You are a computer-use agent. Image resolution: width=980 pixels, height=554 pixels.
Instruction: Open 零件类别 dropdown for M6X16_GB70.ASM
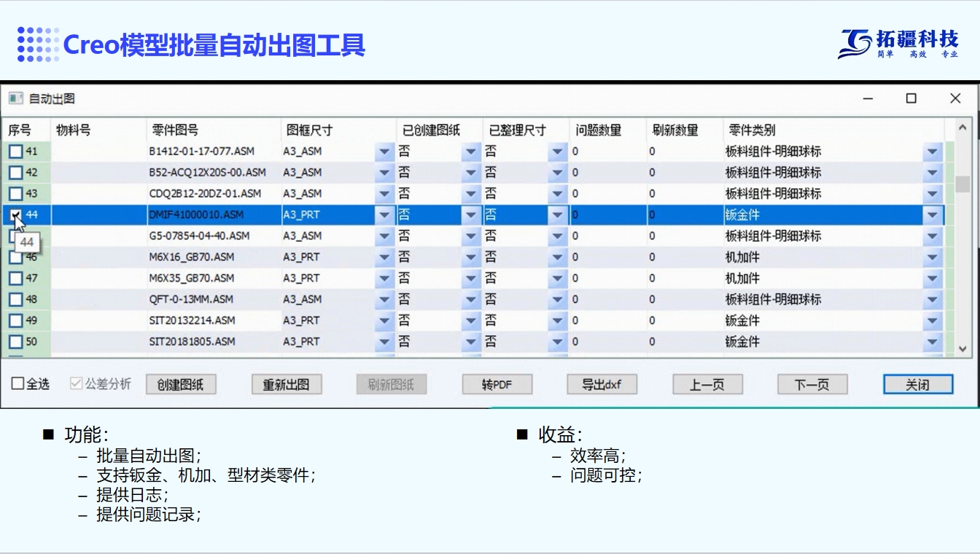pos(933,257)
